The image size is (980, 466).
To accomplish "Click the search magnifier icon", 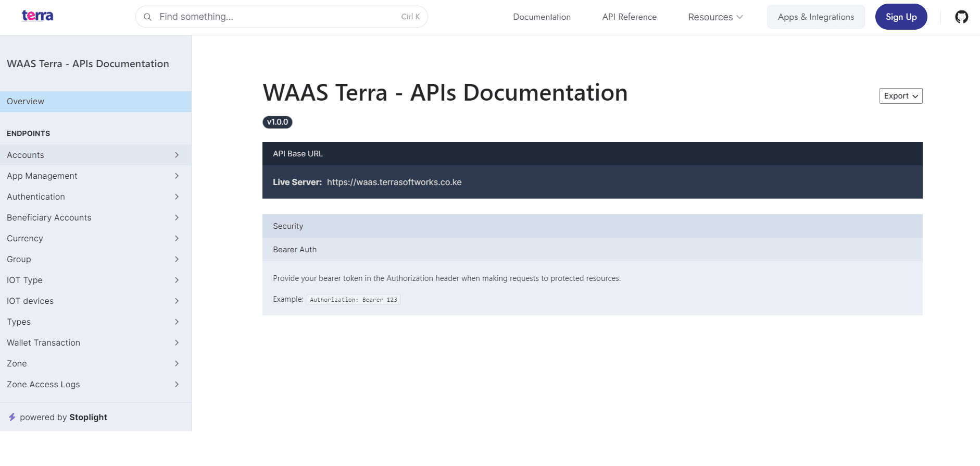I will [x=148, y=17].
